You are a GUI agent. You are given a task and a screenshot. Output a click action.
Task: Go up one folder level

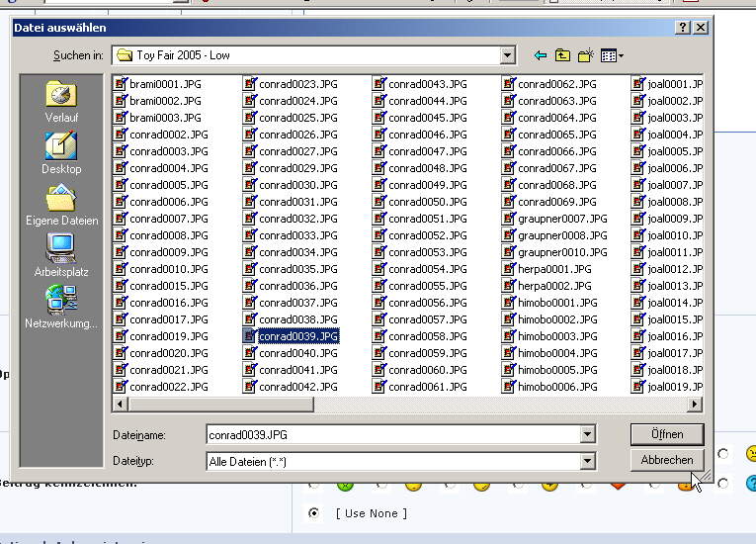coord(563,55)
